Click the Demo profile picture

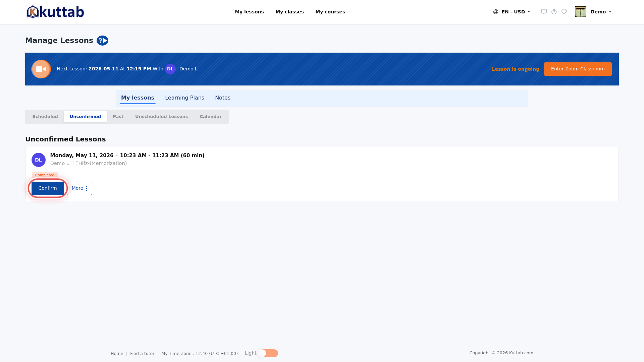pos(581,12)
